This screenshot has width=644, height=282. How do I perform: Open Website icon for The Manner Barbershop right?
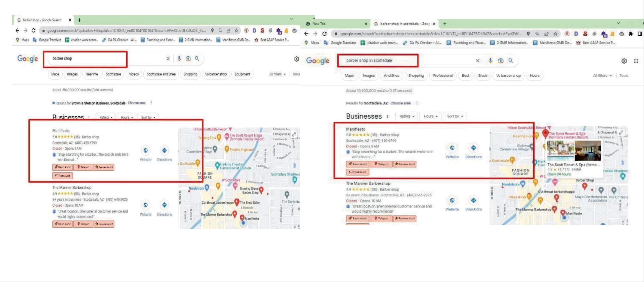click(452, 201)
